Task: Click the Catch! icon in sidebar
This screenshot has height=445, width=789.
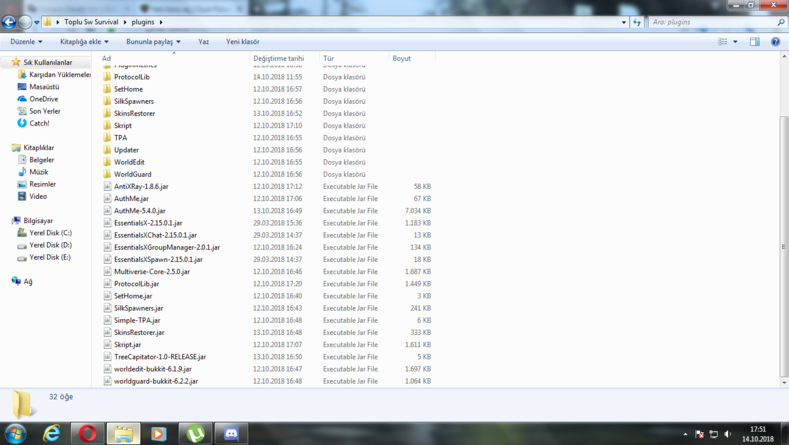Action: tap(22, 123)
